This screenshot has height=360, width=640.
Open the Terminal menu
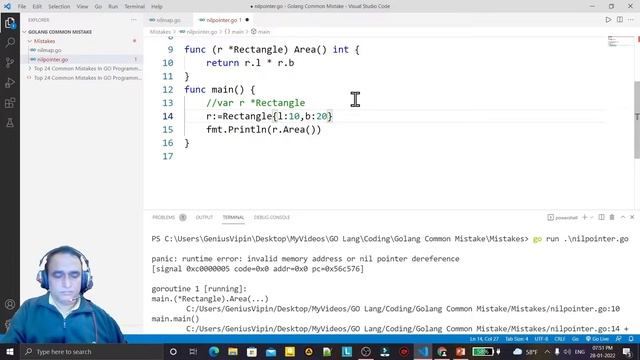click(135, 6)
